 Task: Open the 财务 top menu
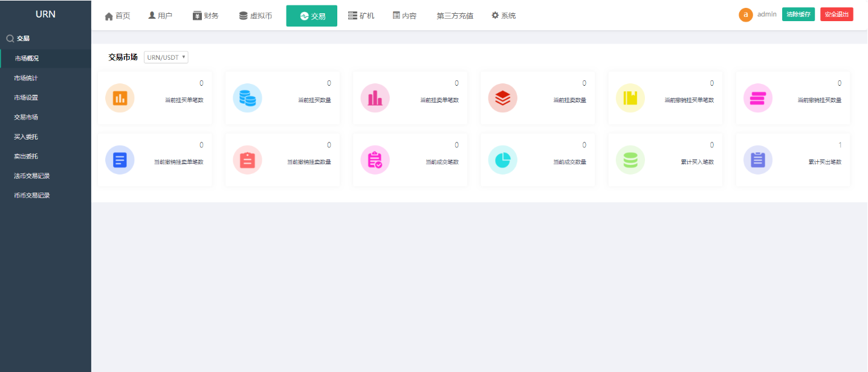[206, 16]
